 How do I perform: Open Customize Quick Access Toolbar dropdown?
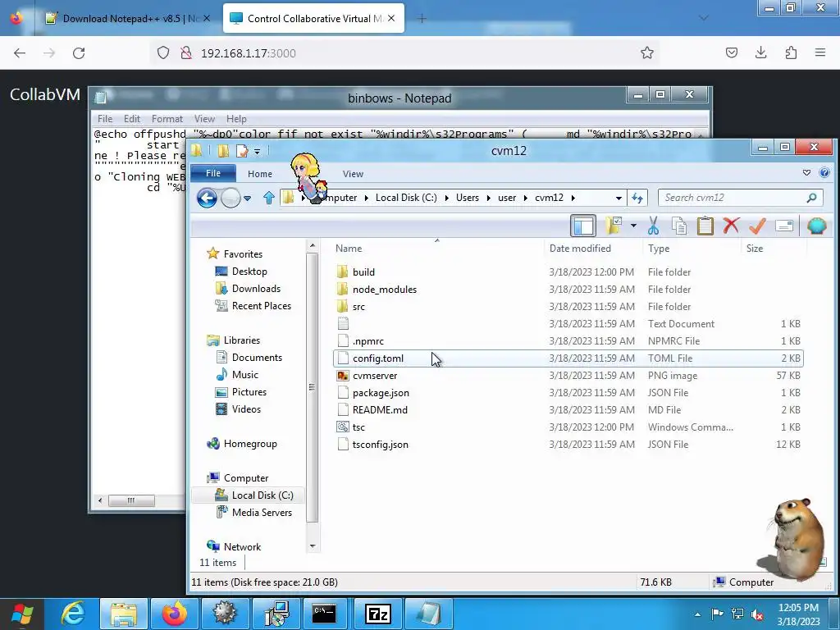point(257,152)
